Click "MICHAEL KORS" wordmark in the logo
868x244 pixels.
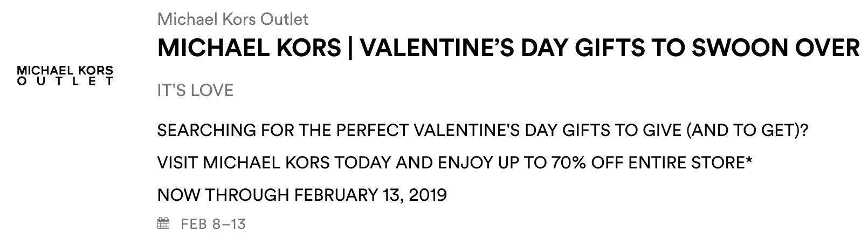coord(65,71)
